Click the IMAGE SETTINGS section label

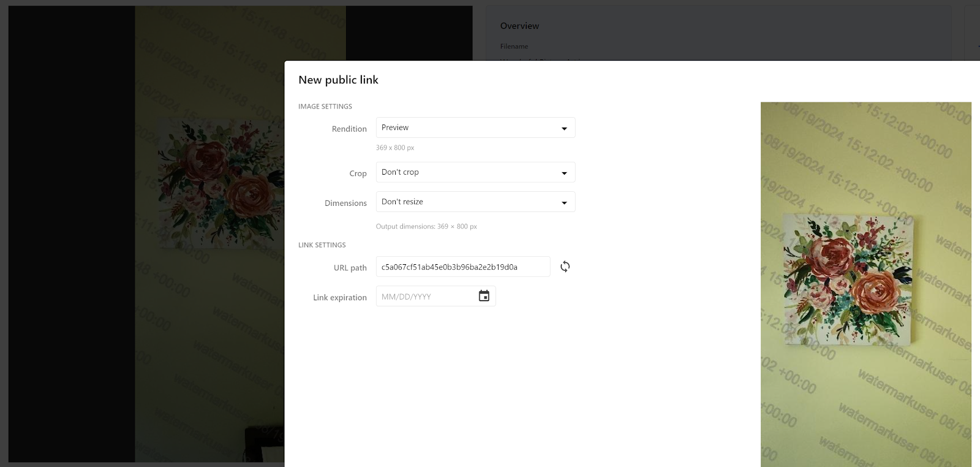coord(325,107)
